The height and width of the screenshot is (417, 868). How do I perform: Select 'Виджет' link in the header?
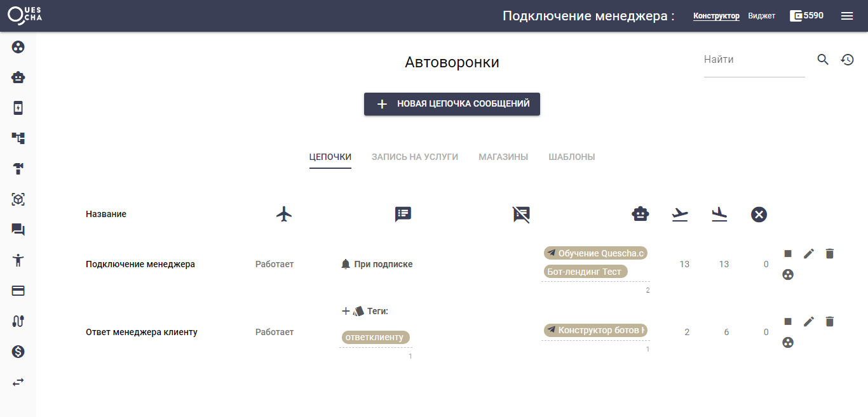(762, 15)
